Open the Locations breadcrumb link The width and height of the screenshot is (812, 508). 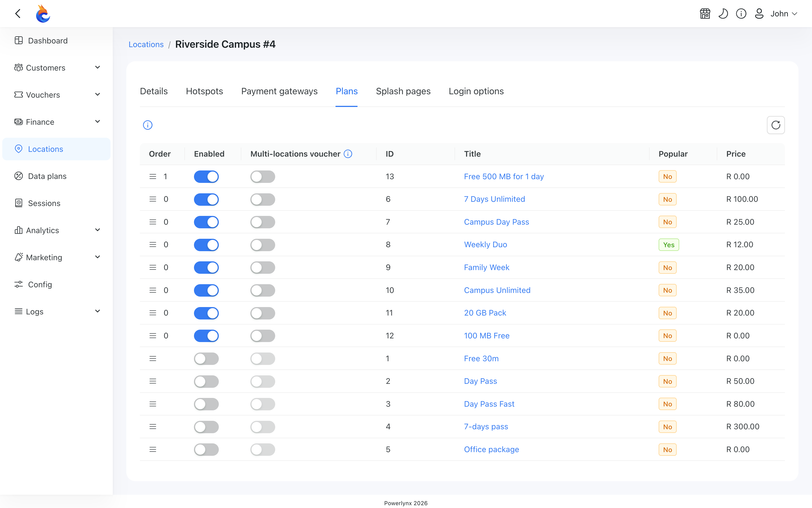(x=146, y=44)
